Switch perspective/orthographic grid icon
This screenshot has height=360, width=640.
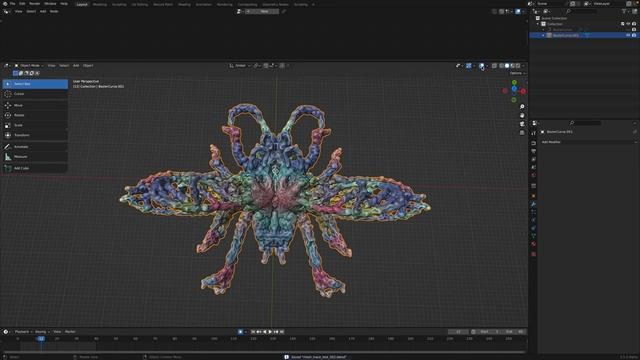522,133
